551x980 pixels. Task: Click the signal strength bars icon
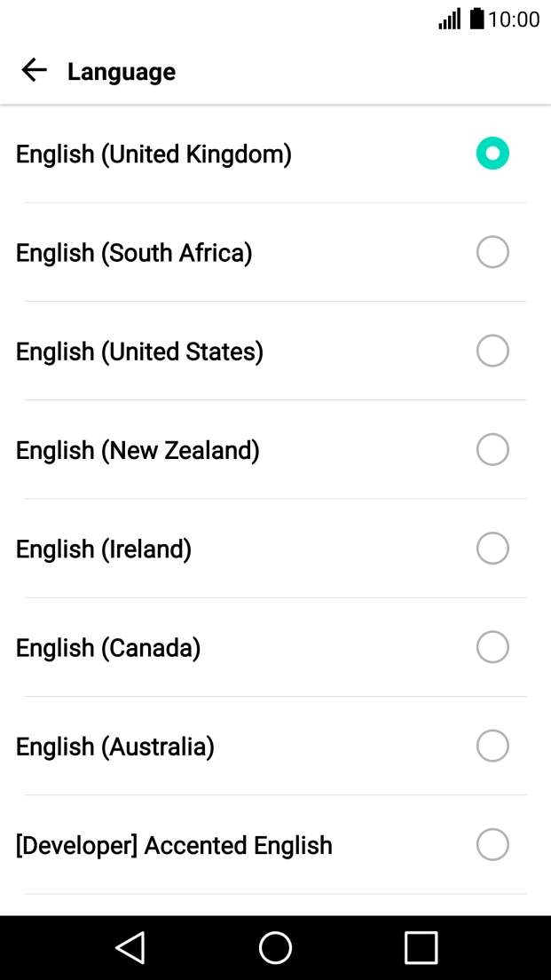(x=448, y=20)
